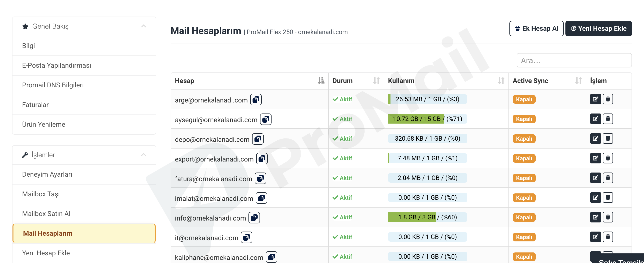Image resolution: width=644 pixels, height=263 pixels.
Task: Open E-Posta Yapılandırması
Action: tap(84, 66)
